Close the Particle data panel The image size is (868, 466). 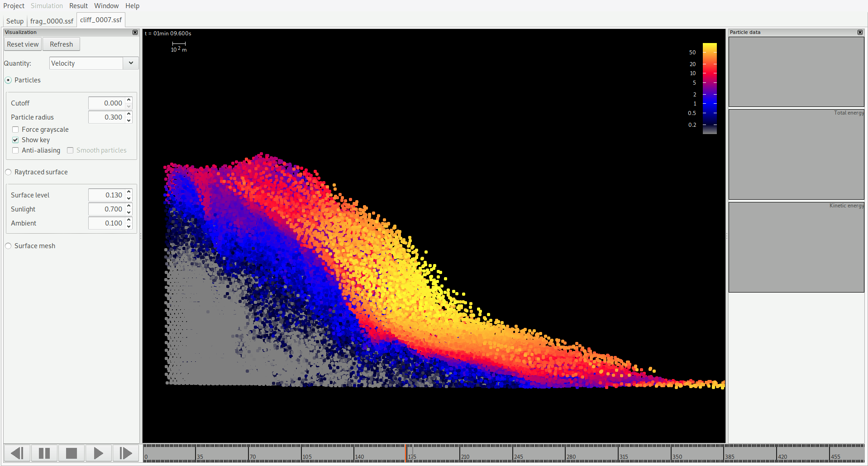[860, 32]
